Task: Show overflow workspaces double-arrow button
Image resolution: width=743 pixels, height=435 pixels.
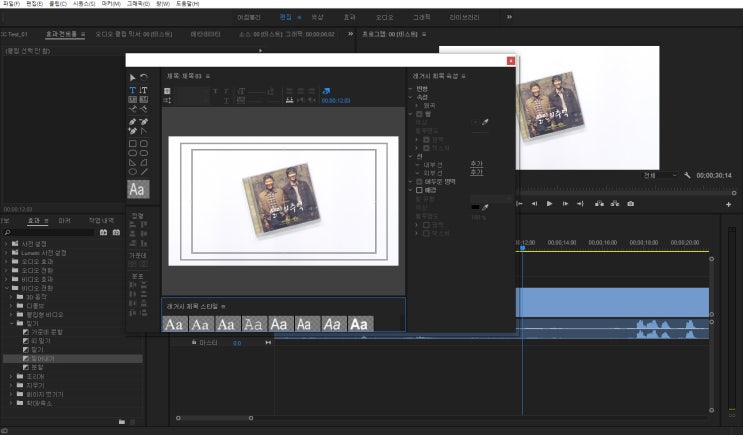Action: tap(509, 17)
